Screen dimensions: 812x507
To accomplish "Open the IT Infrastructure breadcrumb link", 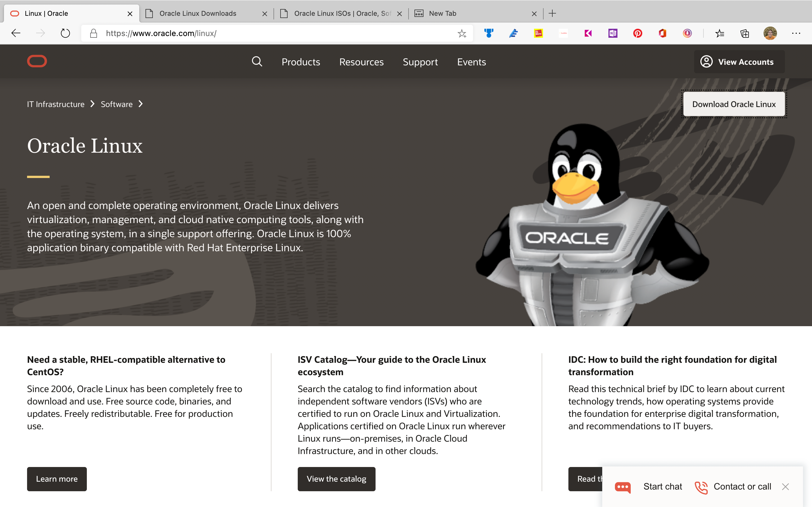I will coord(56,104).
